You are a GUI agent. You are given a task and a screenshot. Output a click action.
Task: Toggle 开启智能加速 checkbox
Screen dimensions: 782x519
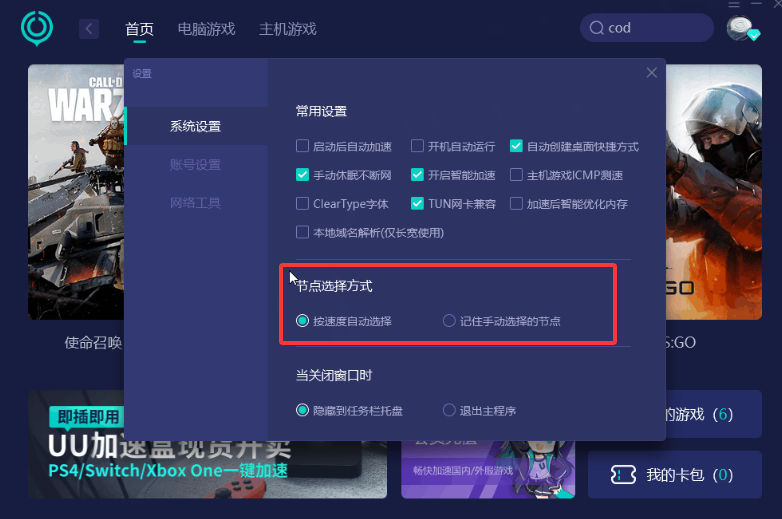[417, 175]
